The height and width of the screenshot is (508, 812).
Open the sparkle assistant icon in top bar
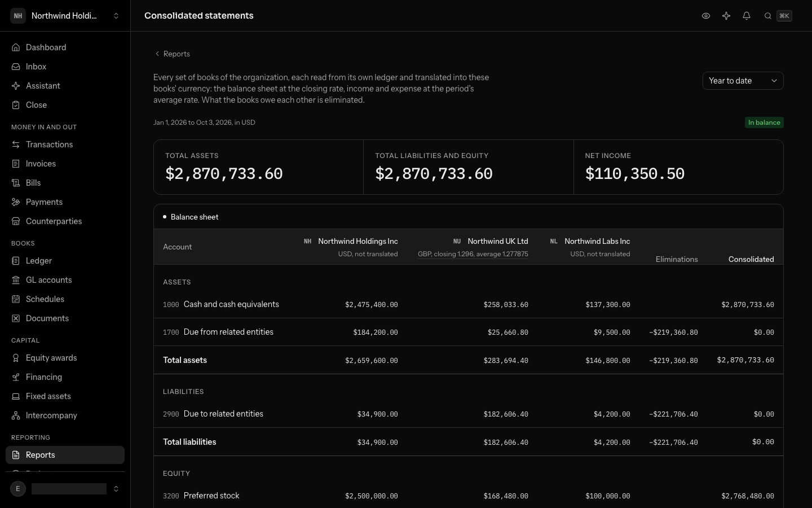click(x=726, y=16)
